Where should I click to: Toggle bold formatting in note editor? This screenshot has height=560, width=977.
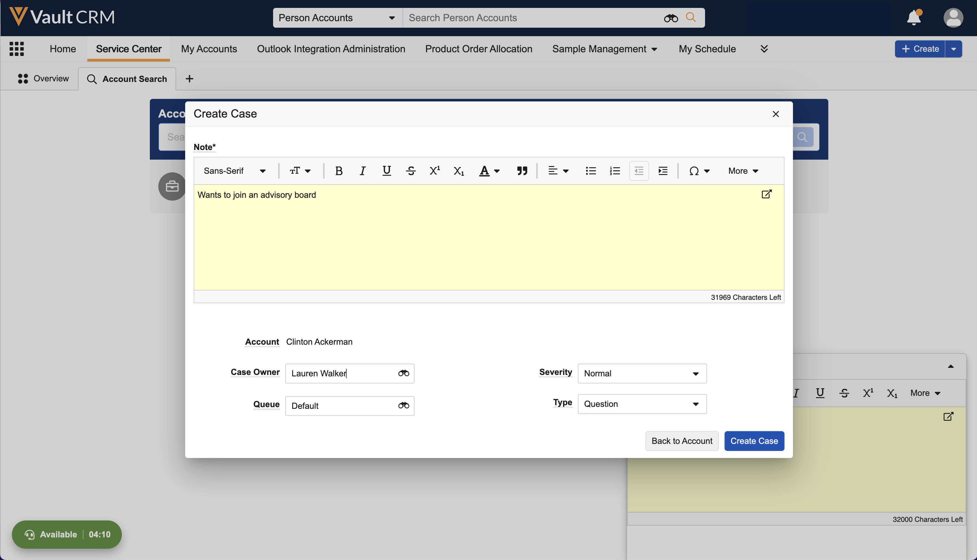[x=338, y=171]
